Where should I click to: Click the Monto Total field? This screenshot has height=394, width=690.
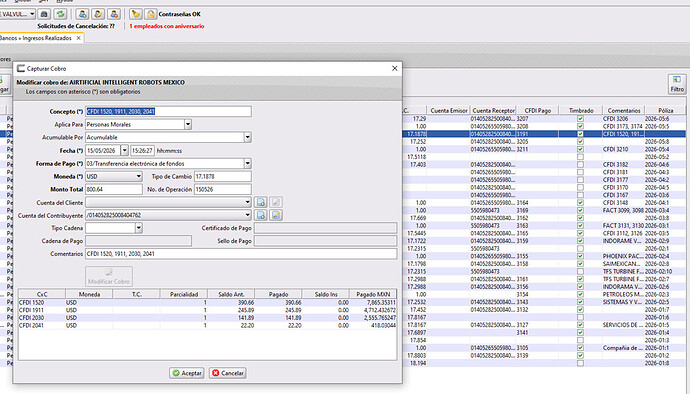point(114,189)
